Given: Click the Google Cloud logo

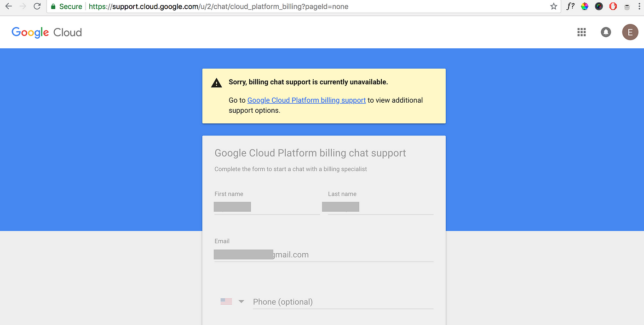Looking at the screenshot, I should 47,32.
